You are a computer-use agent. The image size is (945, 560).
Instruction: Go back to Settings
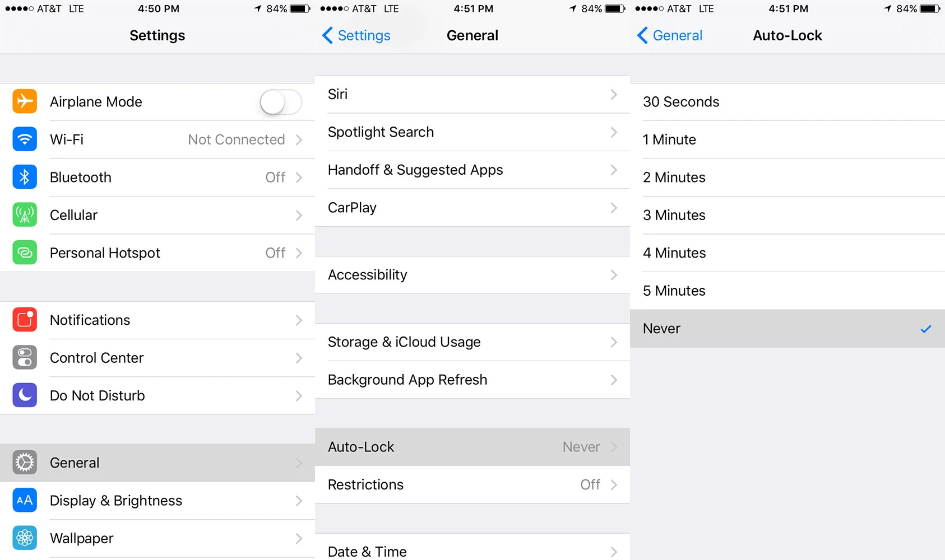tap(356, 35)
